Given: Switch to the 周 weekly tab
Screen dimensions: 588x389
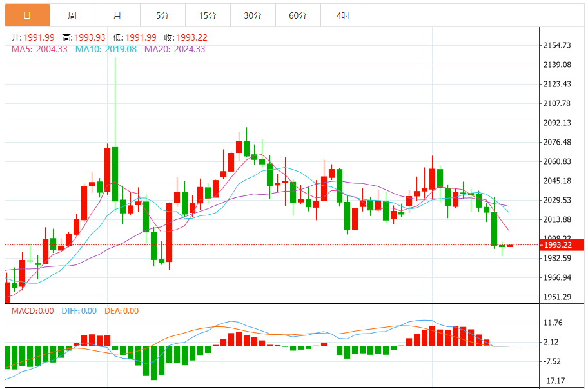Looking at the screenshot, I should click(72, 15).
